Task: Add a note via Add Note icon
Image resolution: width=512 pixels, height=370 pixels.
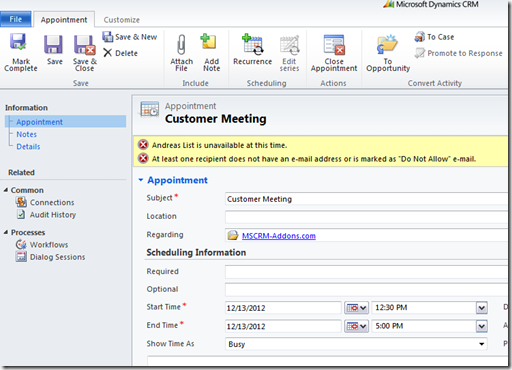Action: 209,43
